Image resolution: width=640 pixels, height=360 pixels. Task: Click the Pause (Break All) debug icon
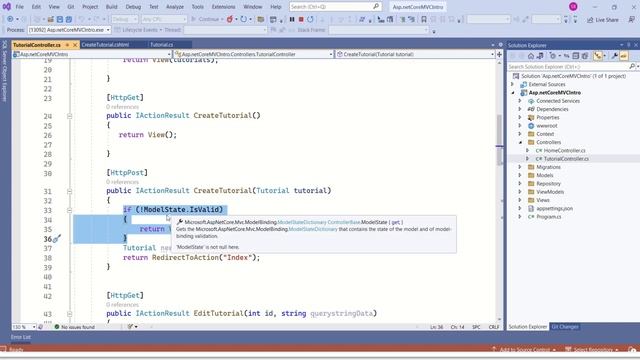(292, 19)
